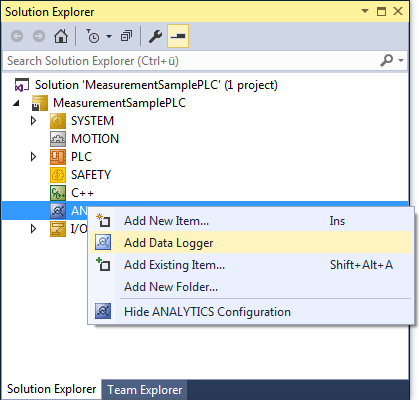Click the MOTION node icon
Screen dimensions: 419x400
click(58, 139)
